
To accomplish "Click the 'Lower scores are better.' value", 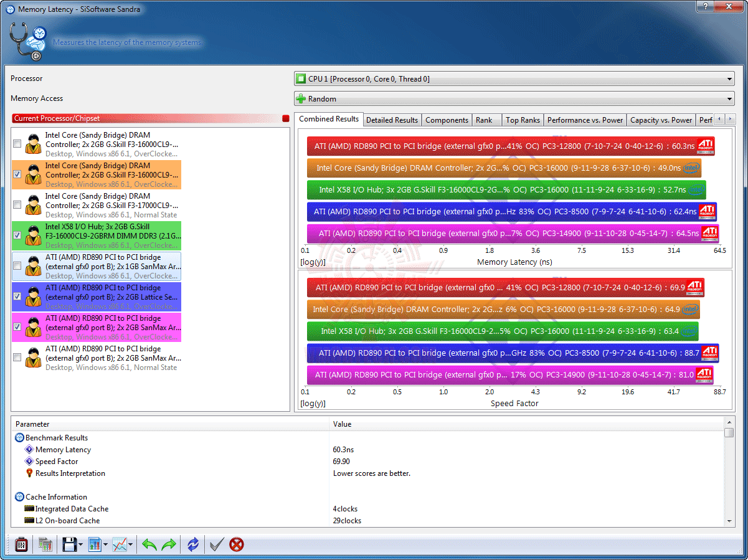I will click(372, 473).
